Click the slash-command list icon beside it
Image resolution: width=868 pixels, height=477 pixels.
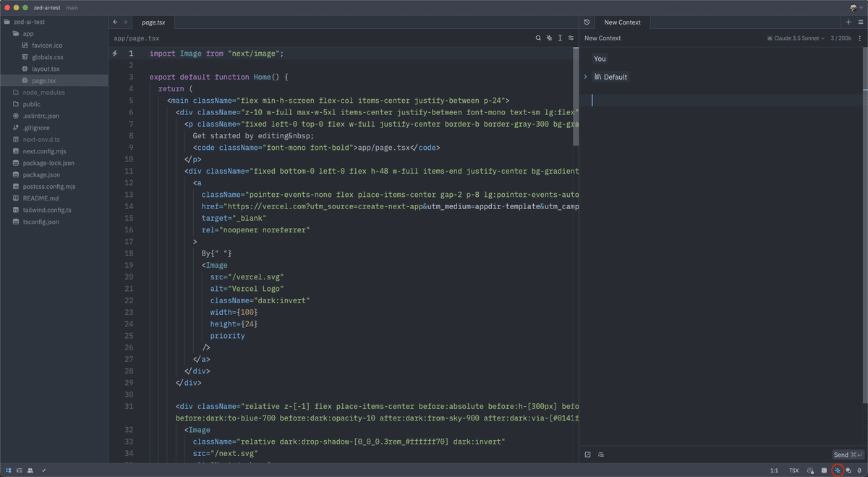601,455
